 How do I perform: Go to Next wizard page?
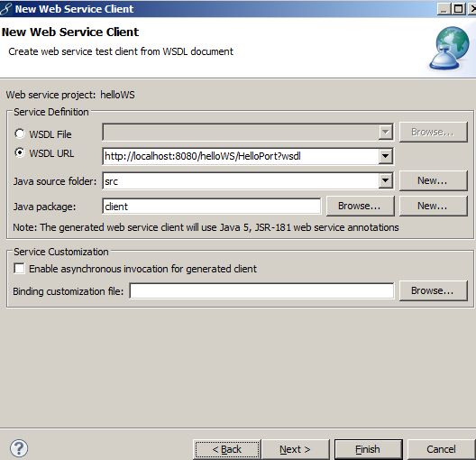click(295, 449)
